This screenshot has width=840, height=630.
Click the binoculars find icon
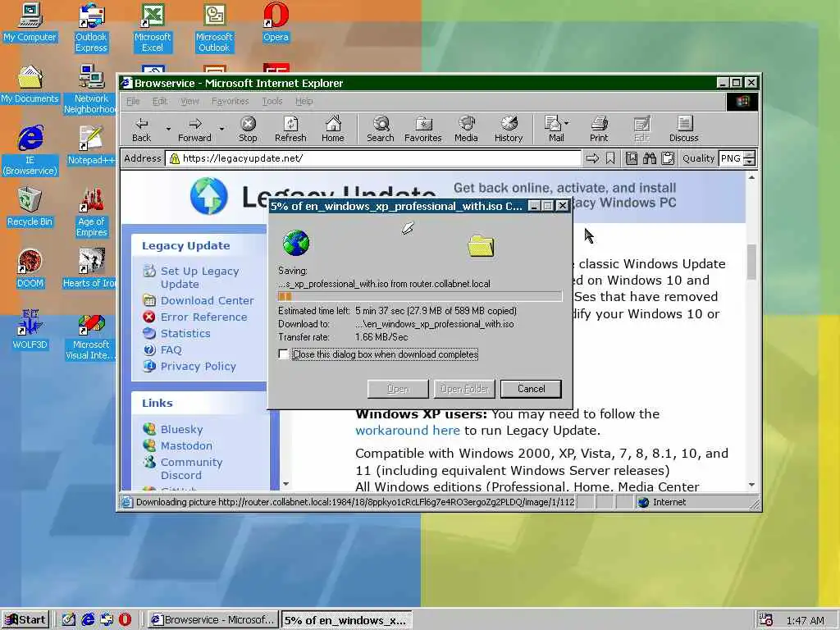pos(650,158)
